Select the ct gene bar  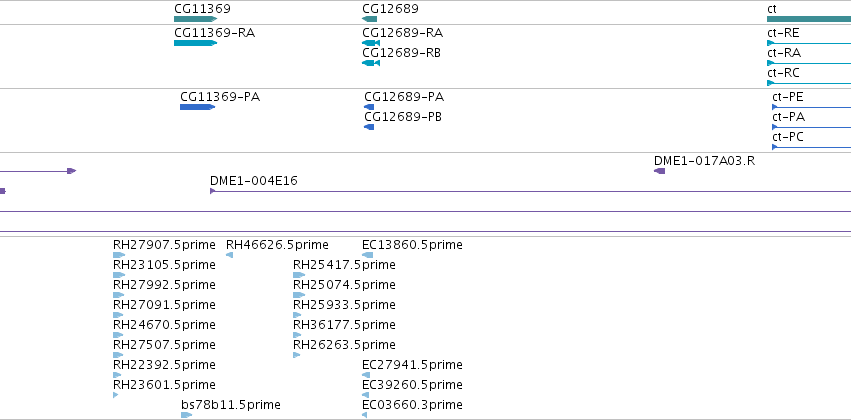[x=809, y=19]
